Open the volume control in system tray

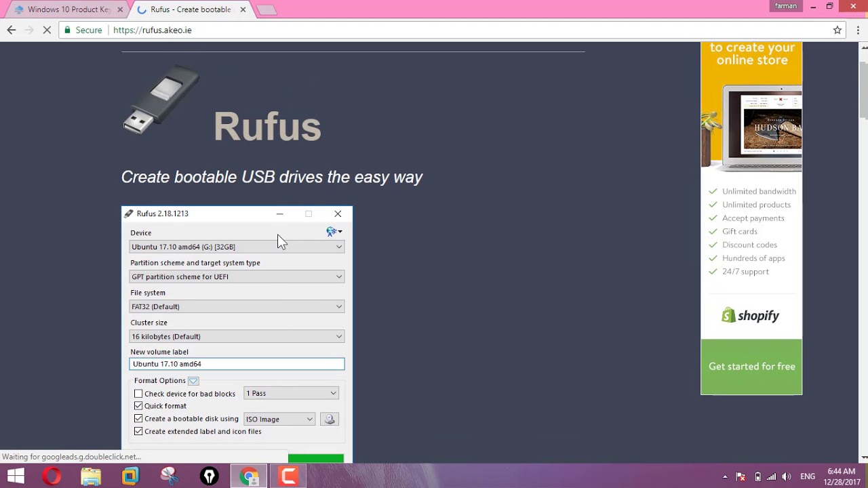(x=786, y=476)
